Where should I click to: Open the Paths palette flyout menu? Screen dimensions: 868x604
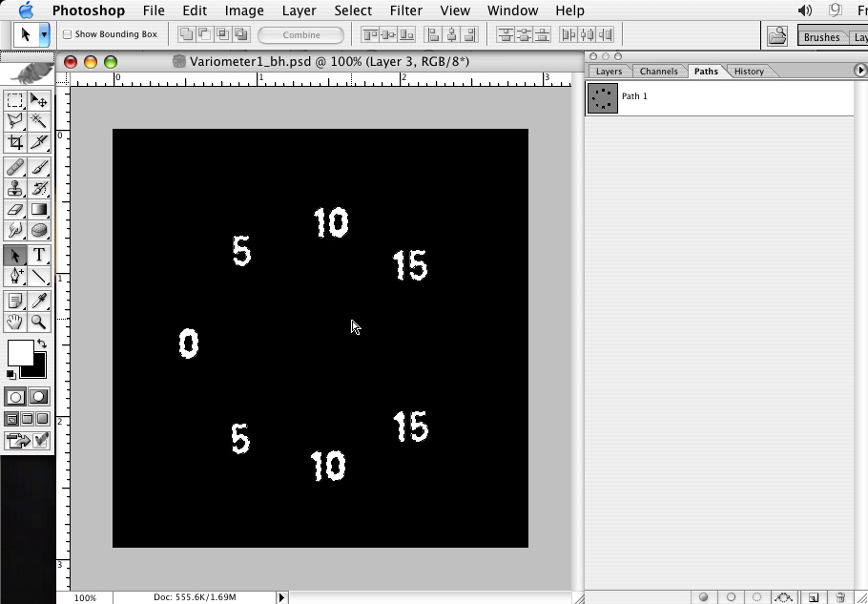pos(859,71)
